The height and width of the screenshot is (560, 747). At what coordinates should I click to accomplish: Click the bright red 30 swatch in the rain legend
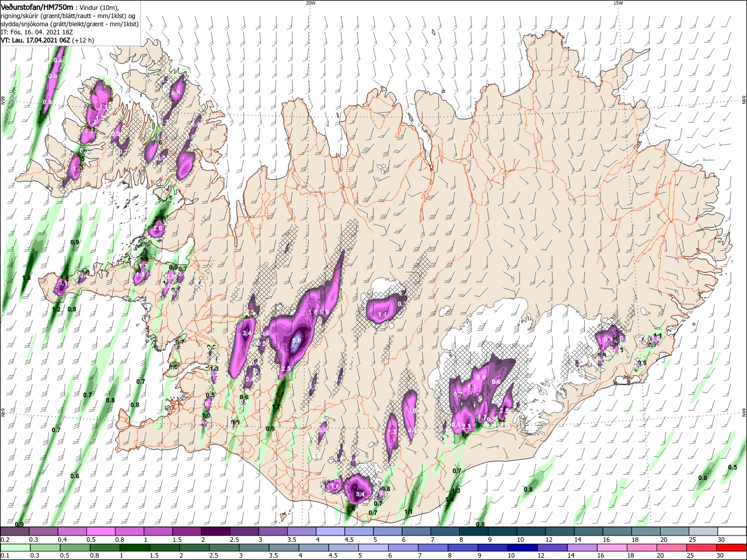(732, 548)
